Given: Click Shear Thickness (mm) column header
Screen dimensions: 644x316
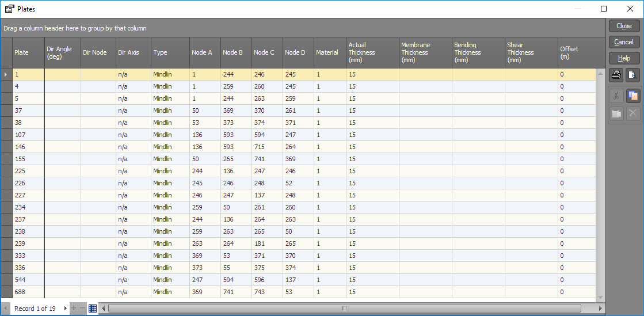Looking at the screenshot, I should click(x=531, y=52).
